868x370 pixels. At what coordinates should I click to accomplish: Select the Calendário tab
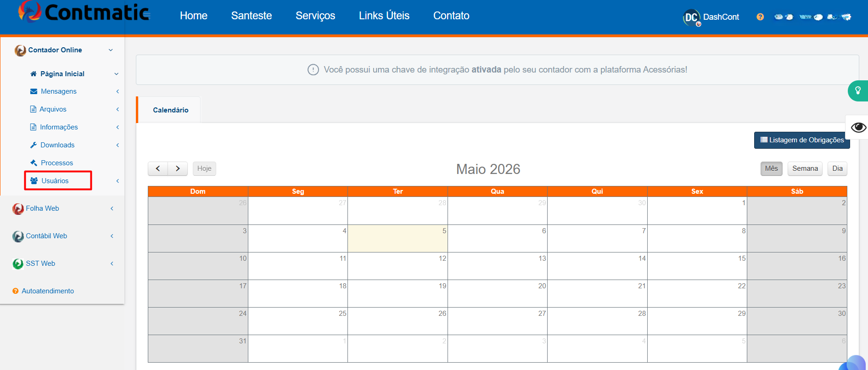pos(169,110)
